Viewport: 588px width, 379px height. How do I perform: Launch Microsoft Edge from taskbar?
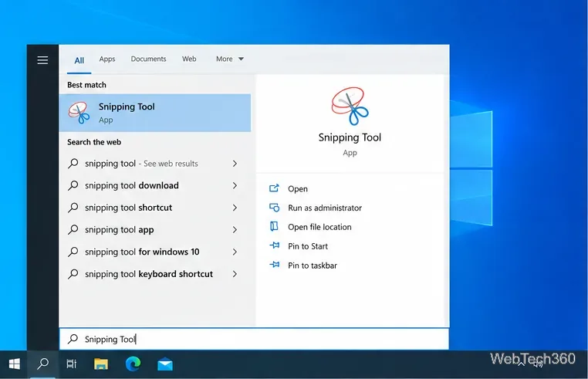tap(133, 364)
